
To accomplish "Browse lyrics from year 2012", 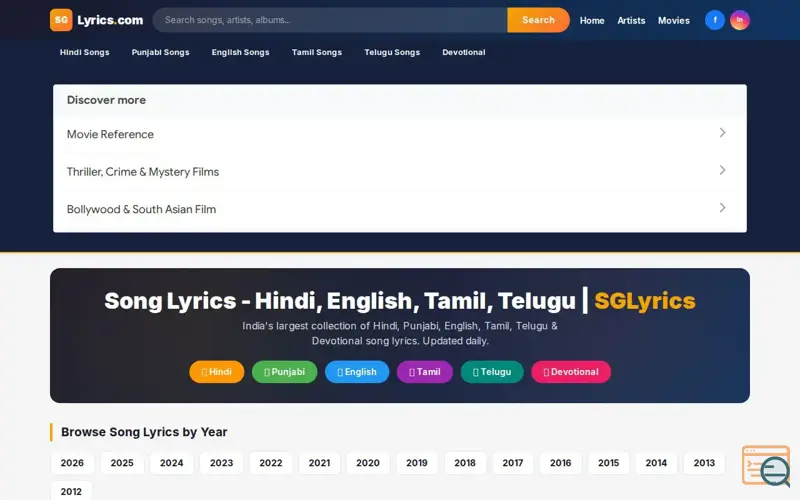I will (x=71, y=491).
